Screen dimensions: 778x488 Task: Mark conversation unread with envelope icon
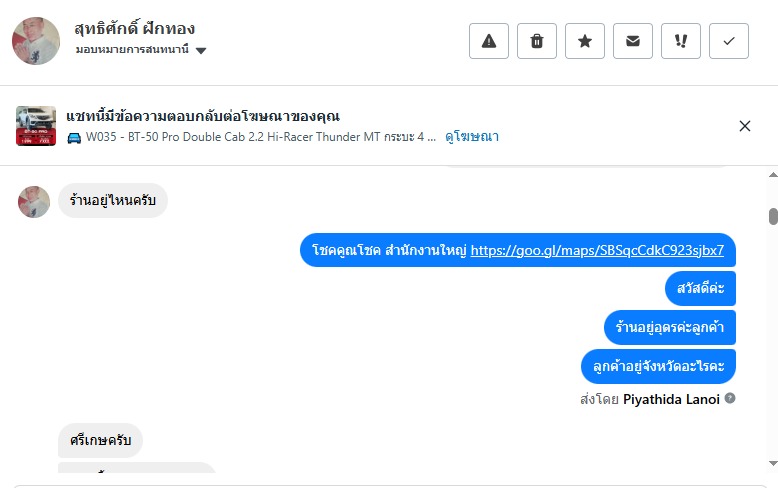point(633,41)
